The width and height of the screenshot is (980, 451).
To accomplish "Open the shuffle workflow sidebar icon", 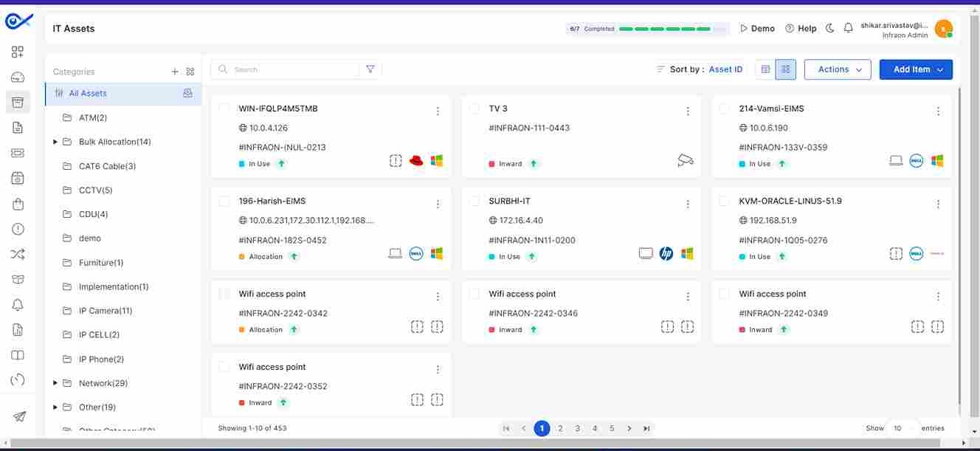I will click(x=18, y=255).
